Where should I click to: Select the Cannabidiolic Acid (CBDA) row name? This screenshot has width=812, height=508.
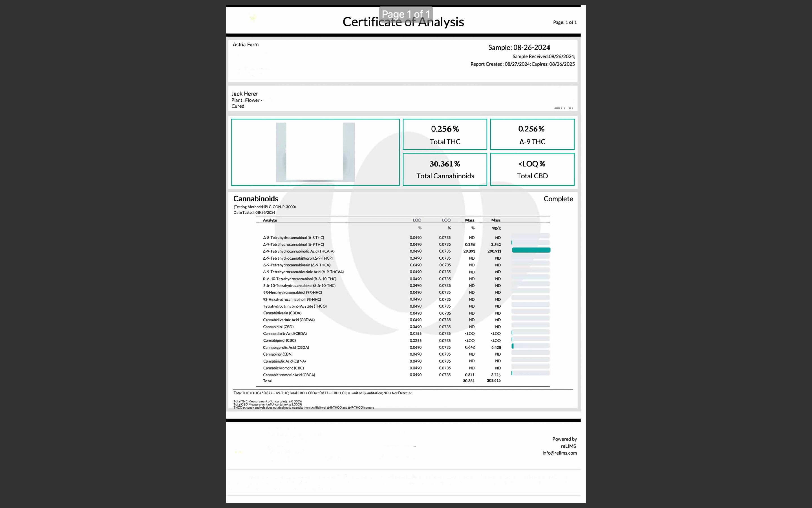[x=284, y=334]
